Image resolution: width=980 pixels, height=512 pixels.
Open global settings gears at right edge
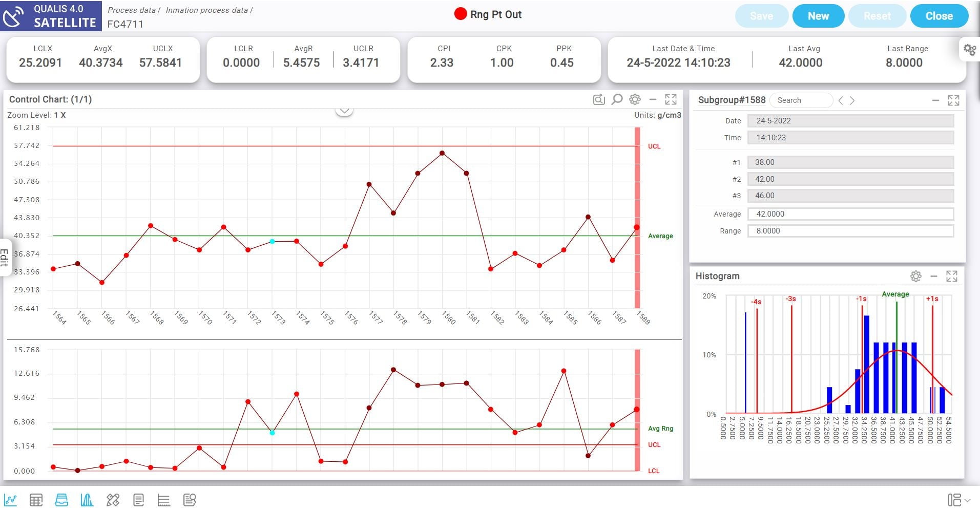pos(969,50)
